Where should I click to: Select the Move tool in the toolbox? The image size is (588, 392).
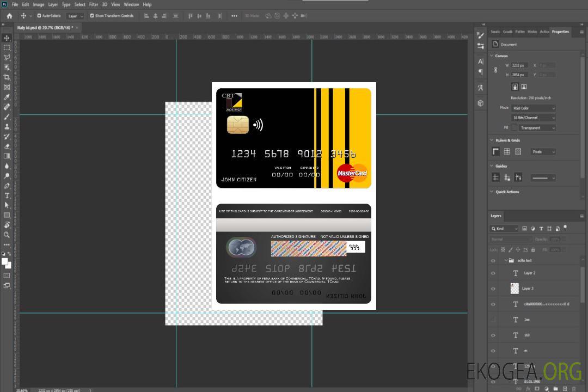(x=7, y=38)
